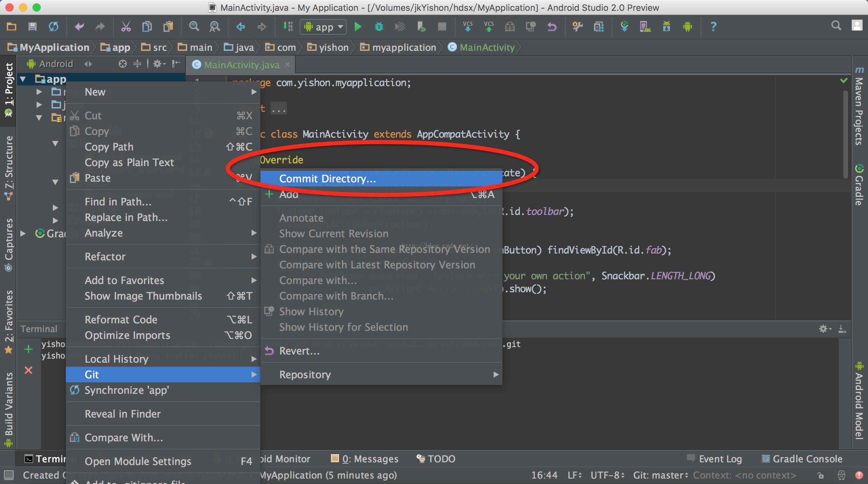Click VCS Commit Changes icon
The image size is (868, 484).
(x=489, y=26)
